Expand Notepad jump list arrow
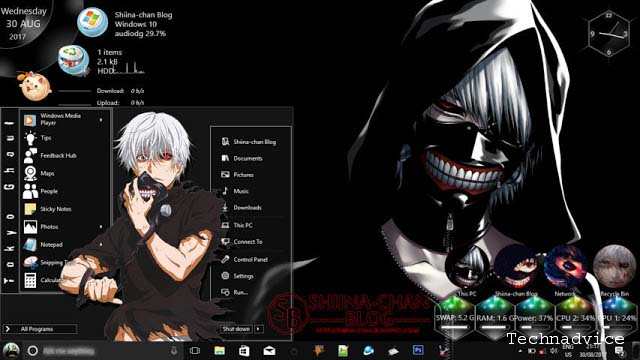Viewport: 640px width, 360px height. tap(101, 244)
